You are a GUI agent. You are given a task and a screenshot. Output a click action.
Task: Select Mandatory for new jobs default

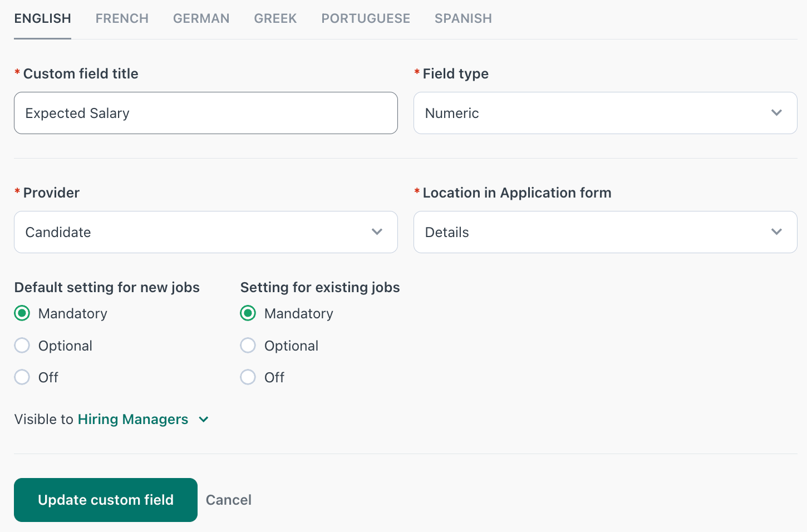(22, 313)
